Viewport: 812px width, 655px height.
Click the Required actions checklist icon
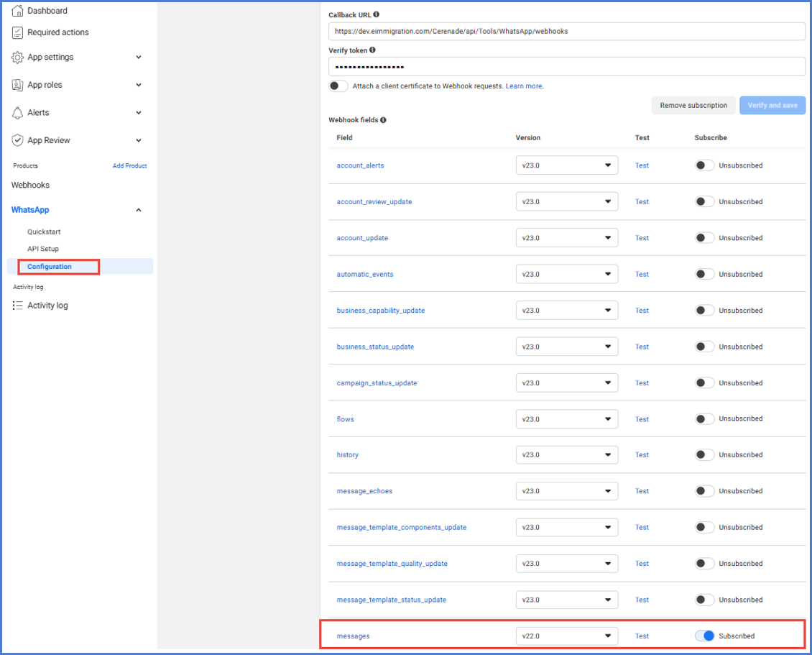[x=18, y=32]
